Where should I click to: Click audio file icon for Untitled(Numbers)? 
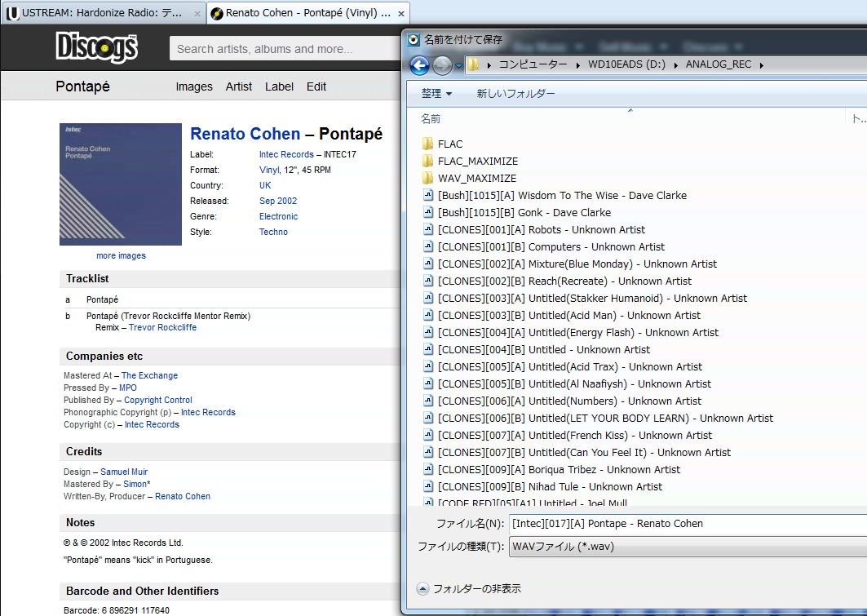pos(428,401)
